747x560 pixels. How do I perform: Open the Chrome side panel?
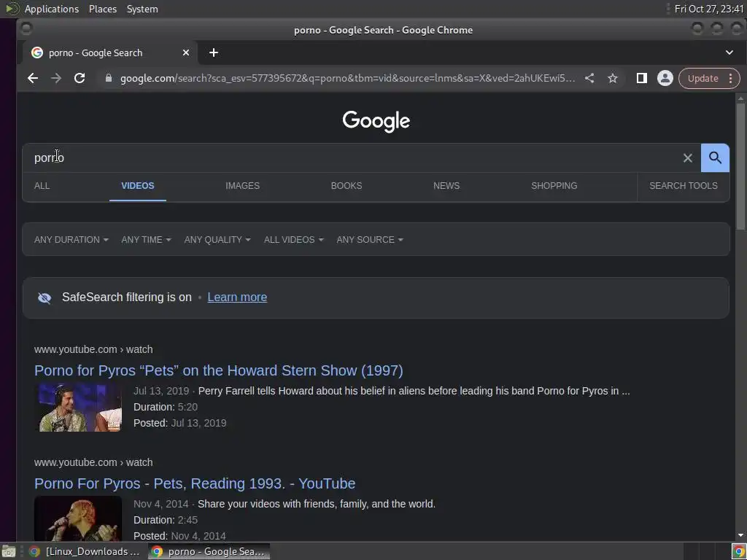tap(642, 78)
